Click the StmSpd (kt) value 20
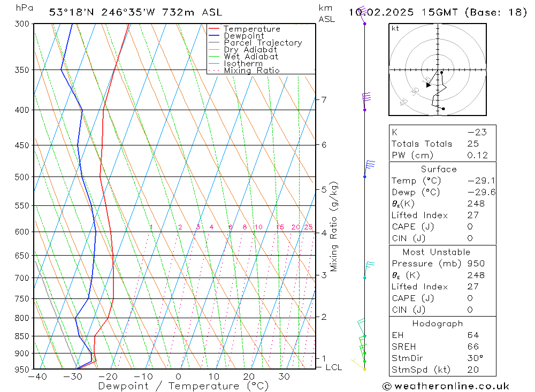Viewport: 535px width, 392px height. (x=473, y=370)
